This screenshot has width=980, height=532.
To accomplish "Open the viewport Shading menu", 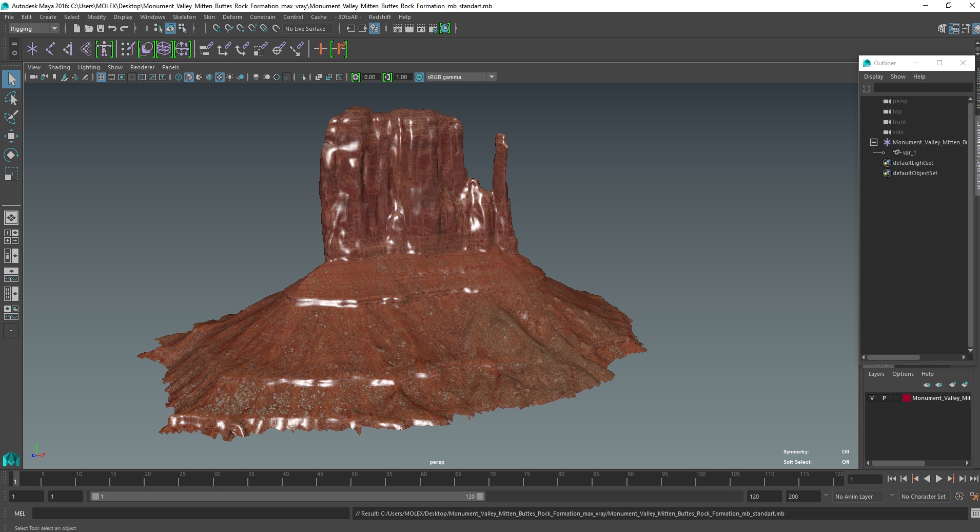I will point(59,67).
